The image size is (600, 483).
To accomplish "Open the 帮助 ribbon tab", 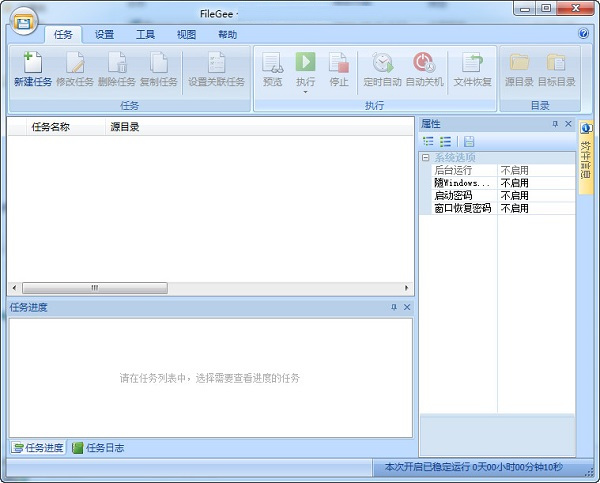I will pyautogui.click(x=228, y=35).
